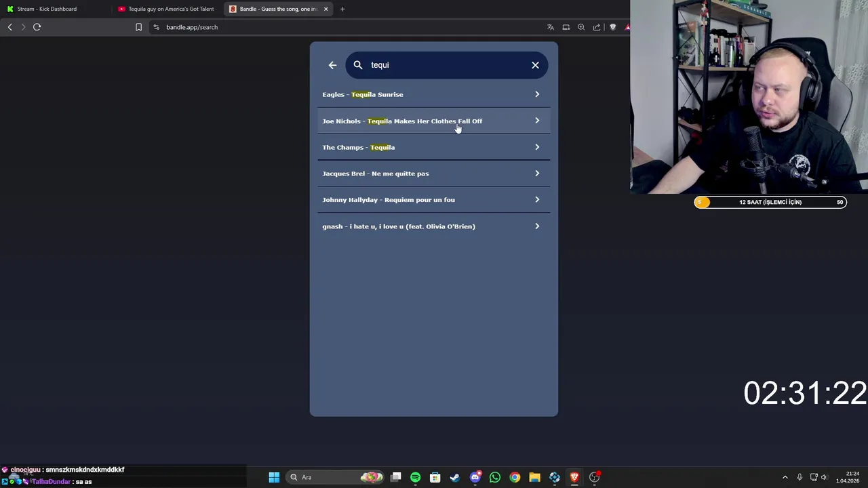Click the taskbar search box "Ara"

[335, 477]
